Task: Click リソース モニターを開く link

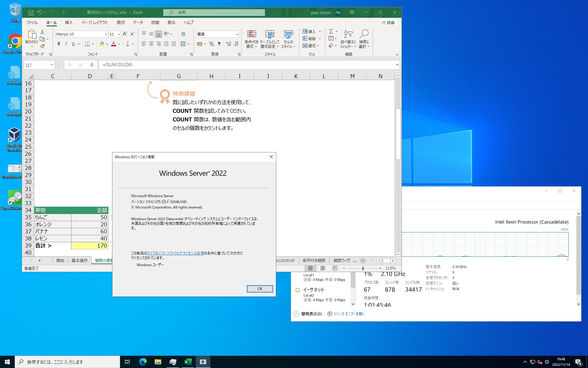Action: point(349,314)
